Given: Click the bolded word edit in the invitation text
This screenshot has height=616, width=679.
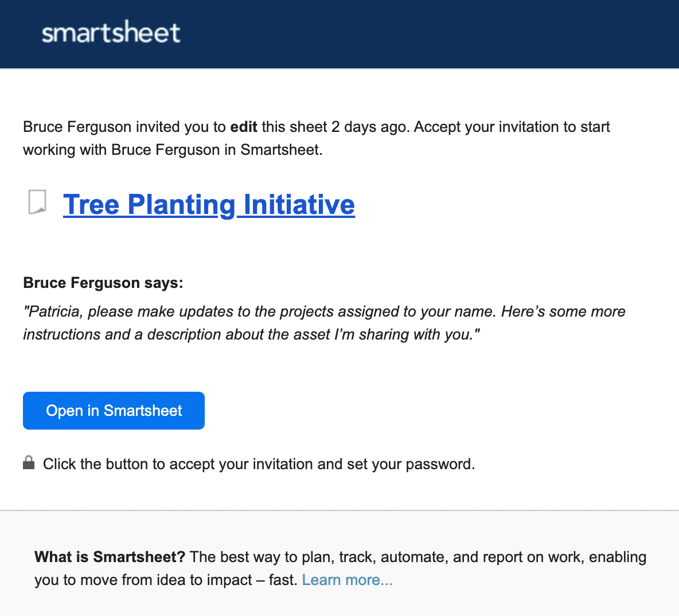Looking at the screenshot, I should click(244, 127).
